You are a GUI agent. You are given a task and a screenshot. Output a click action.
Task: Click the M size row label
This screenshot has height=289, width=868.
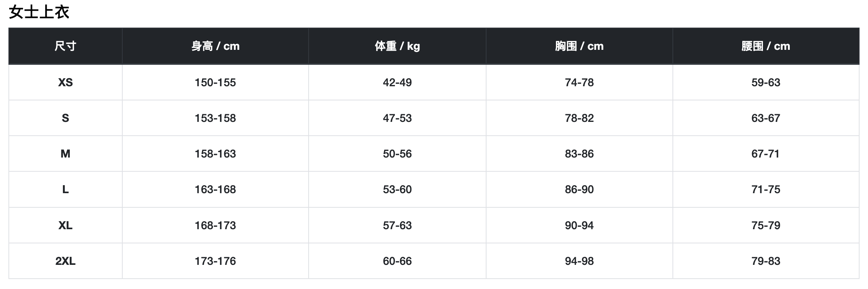coord(65,154)
